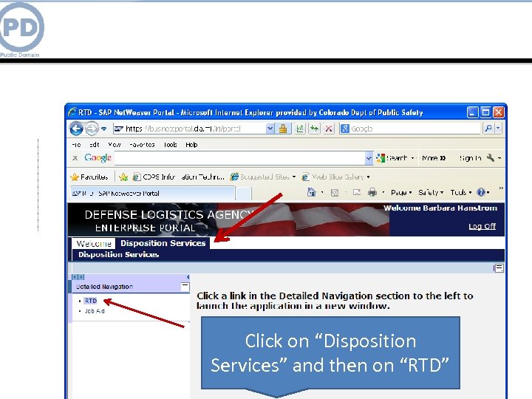This screenshot has width=532, height=399.
Task: Click the Log Off link
Action: pos(482,226)
